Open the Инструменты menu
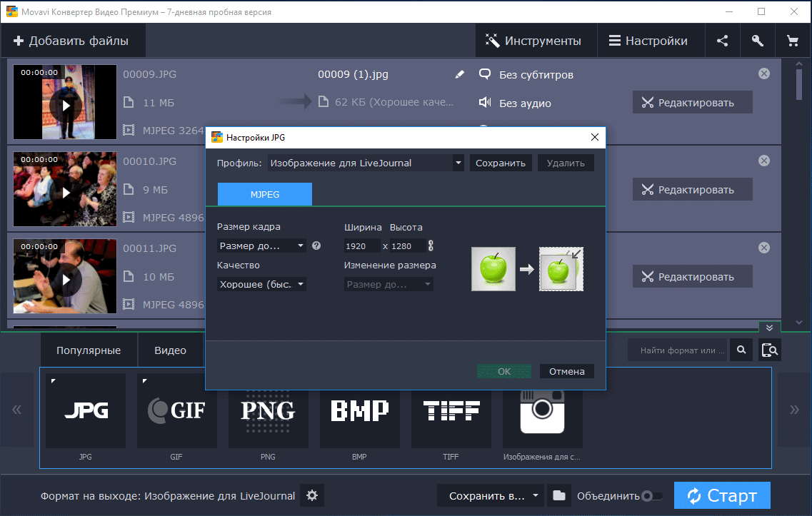The height and width of the screenshot is (516, 812). pyautogui.click(x=533, y=41)
